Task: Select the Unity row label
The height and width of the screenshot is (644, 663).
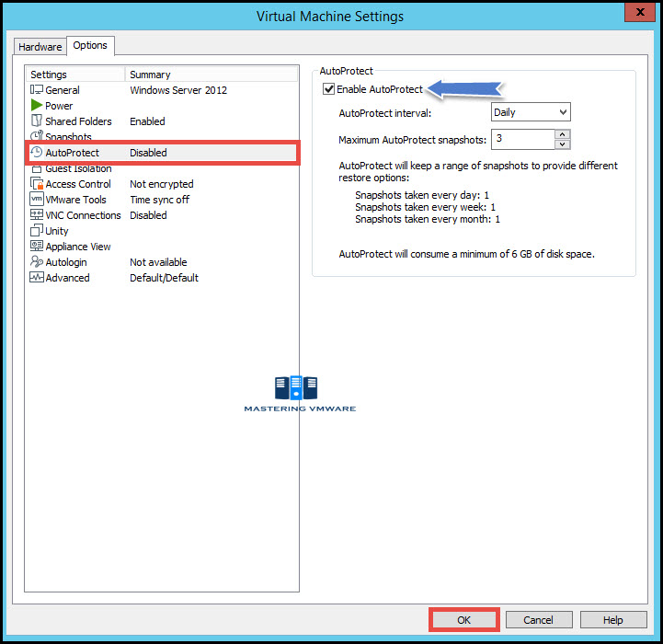Action: click(x=57, y=231)
